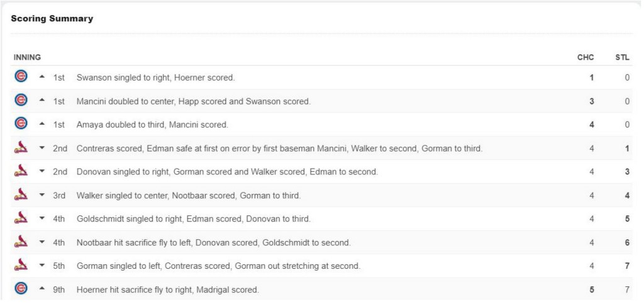
Task: Click Cubs logo beside Swanson singled play
Action: click(21, 77)
